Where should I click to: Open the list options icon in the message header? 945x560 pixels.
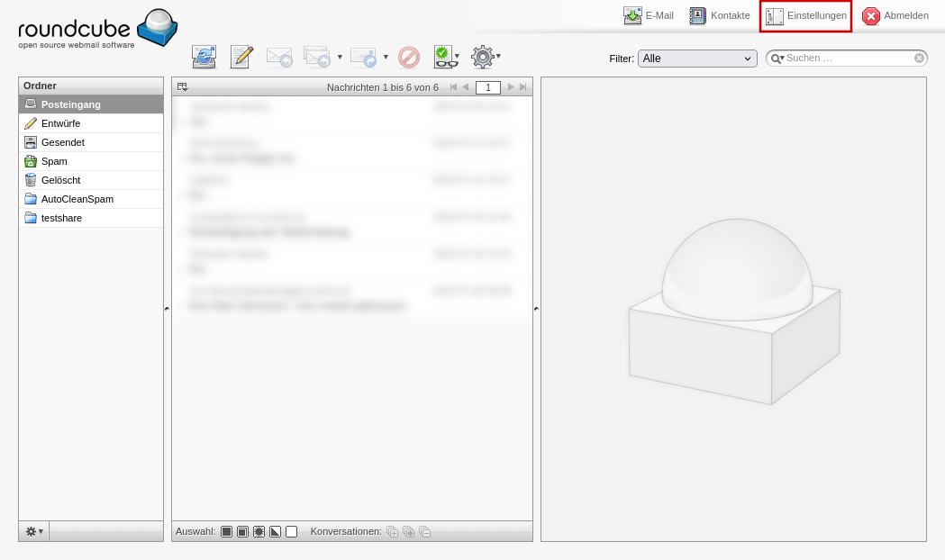pyautogui.click(x=182, y=86)
